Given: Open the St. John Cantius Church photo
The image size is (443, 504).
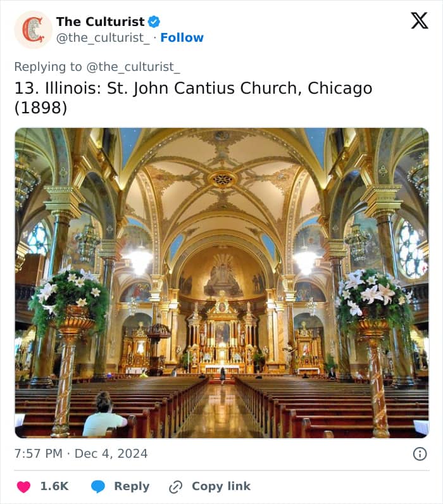Looking at the screenshot, I should click(x=221, y=283).
